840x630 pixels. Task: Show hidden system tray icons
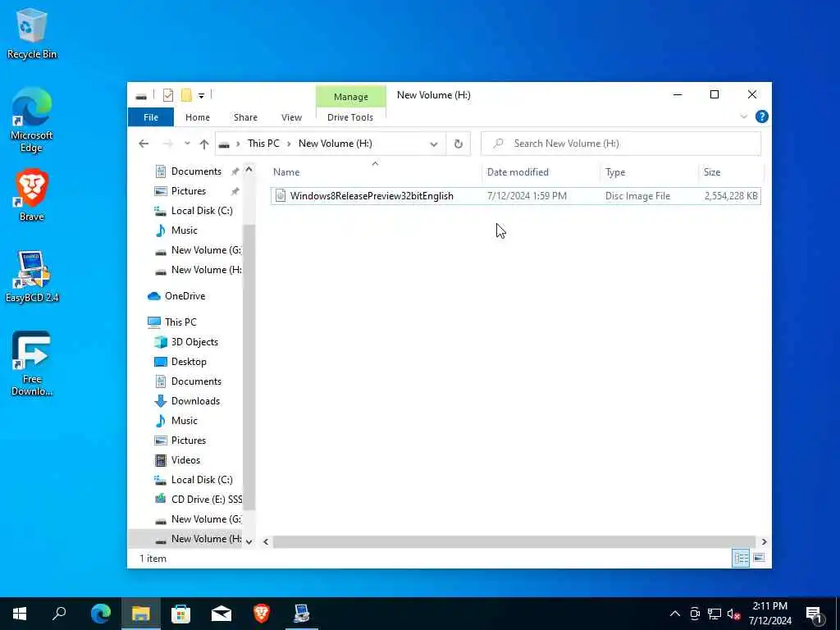pyautogui.click(x=675, y=614)
